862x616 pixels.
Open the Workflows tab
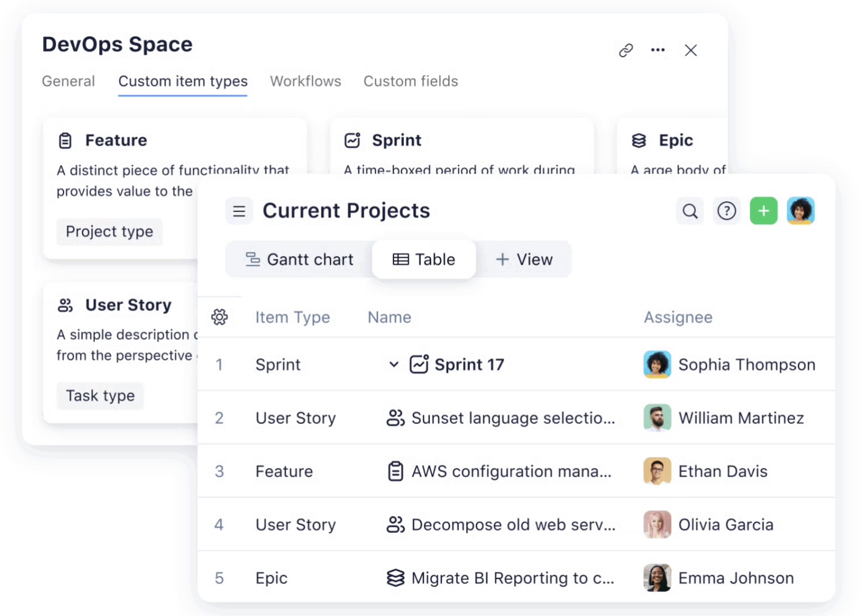click(305, 81)
